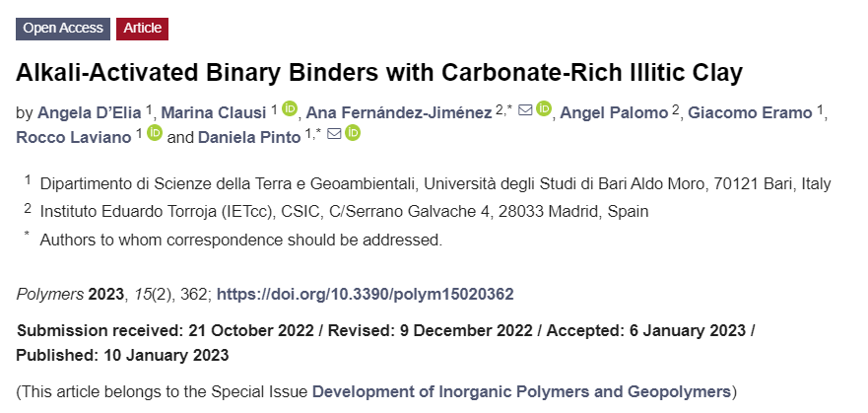Click the article title heading
The height and width of the screenshot is (413, 868).
379,73
